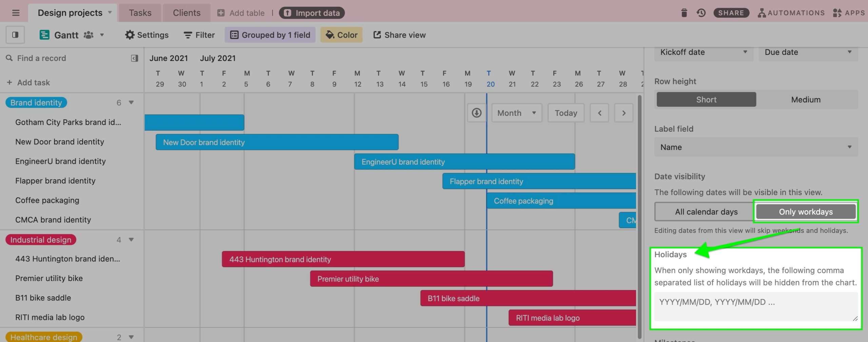Switch to the Tasks table tab

pyautogui.click(x=140, y=13)
